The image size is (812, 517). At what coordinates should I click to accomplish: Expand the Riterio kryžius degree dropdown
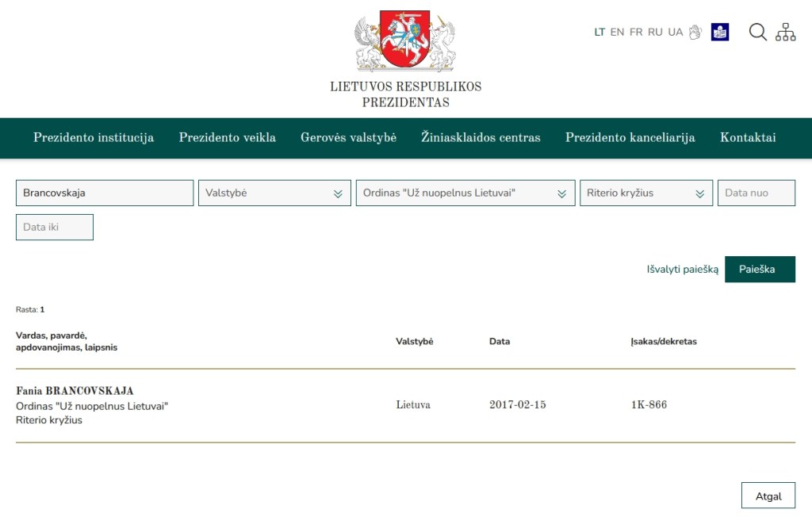click(x=645, y=193)
